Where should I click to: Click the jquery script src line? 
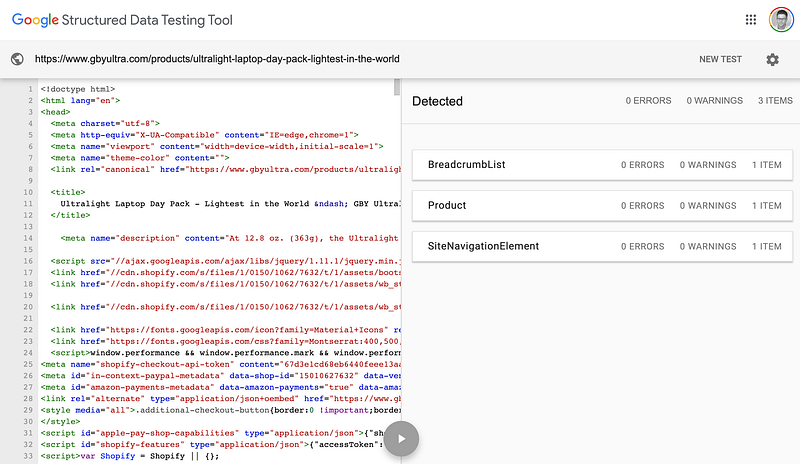pyautogui.click(x=226, y=261)
